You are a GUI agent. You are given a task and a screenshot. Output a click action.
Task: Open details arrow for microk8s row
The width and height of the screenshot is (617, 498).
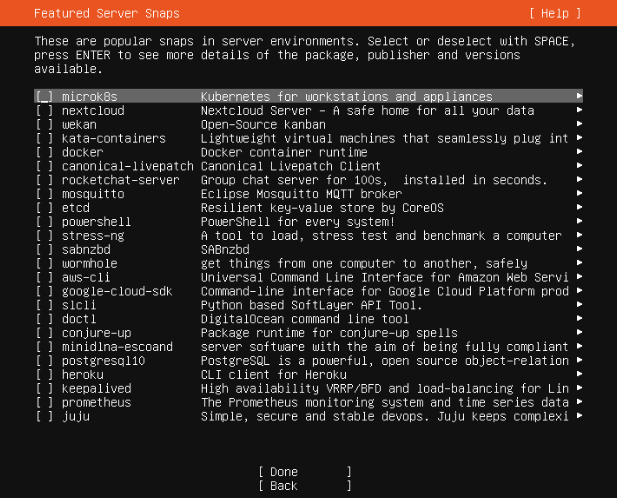click(x=579, y=96)
